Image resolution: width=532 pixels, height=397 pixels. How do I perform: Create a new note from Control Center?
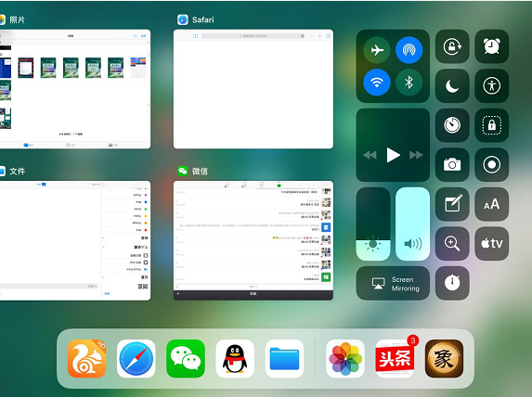point(452,204)
